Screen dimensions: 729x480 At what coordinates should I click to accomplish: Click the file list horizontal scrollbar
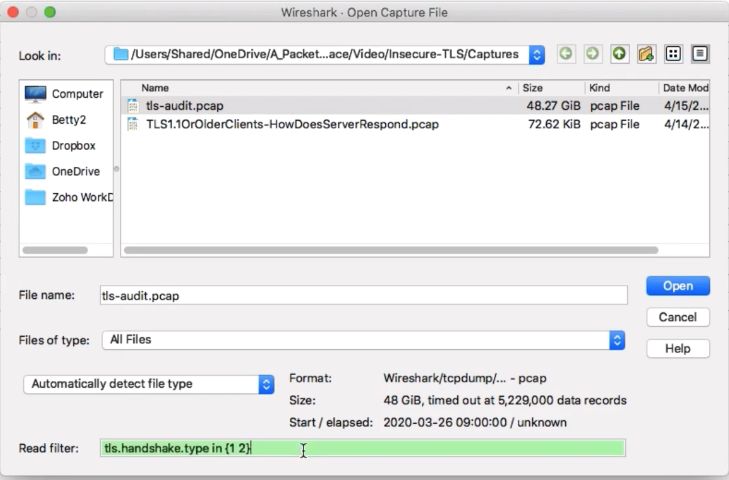click(x=391, y=250)
